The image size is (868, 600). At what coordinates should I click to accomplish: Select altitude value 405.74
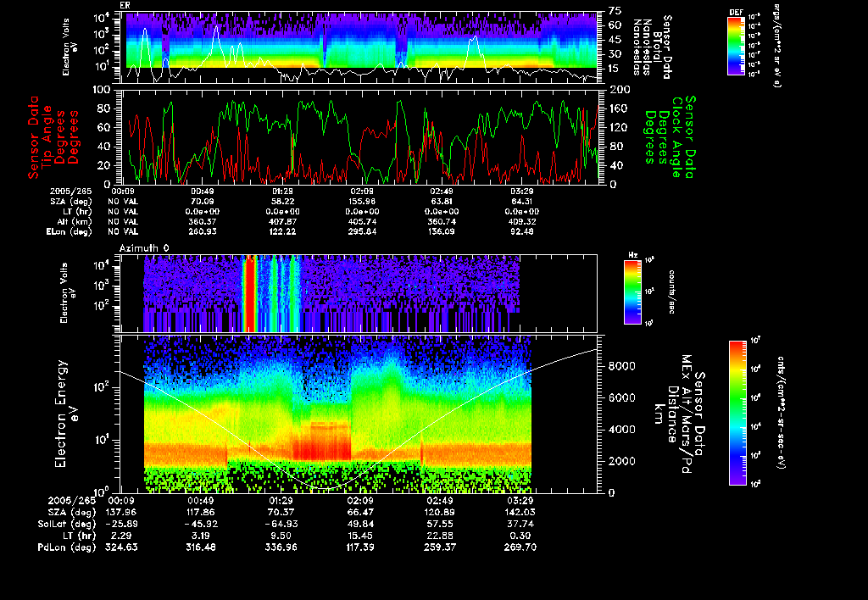[362, 221]
